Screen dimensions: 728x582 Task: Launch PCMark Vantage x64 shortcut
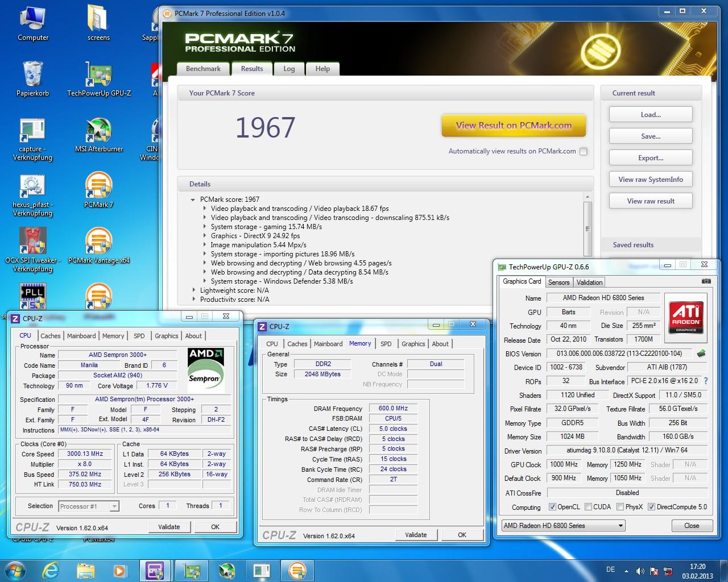[99, 246]
